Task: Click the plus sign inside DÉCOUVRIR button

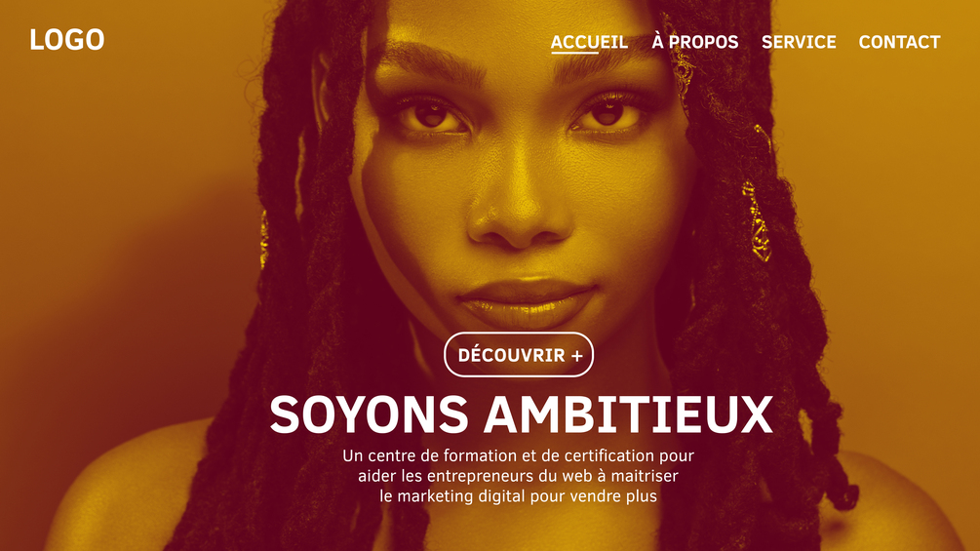Action: click(x=577, y=355)
